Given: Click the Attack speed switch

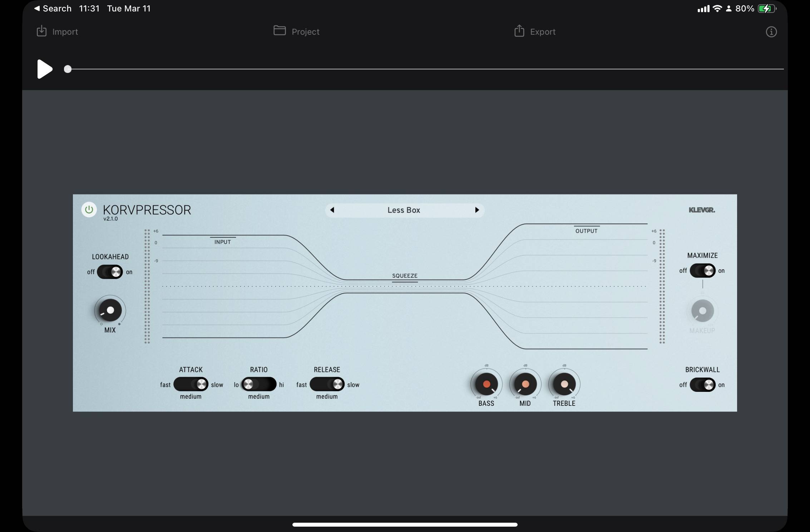Looking at the screenshot, I should point(191,384).
